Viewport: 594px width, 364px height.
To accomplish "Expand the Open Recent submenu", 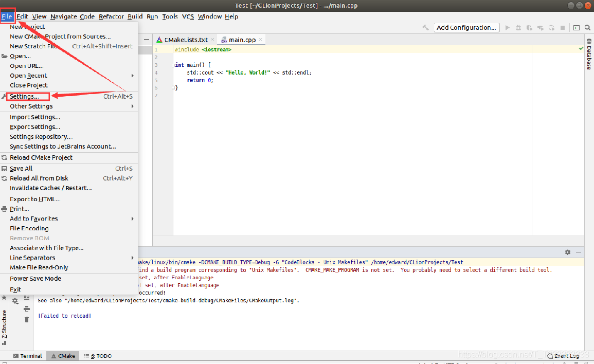I will coord(133,76).
